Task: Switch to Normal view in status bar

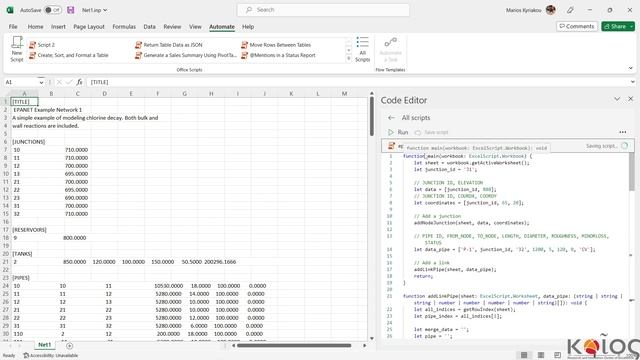Action: [524, 355]
